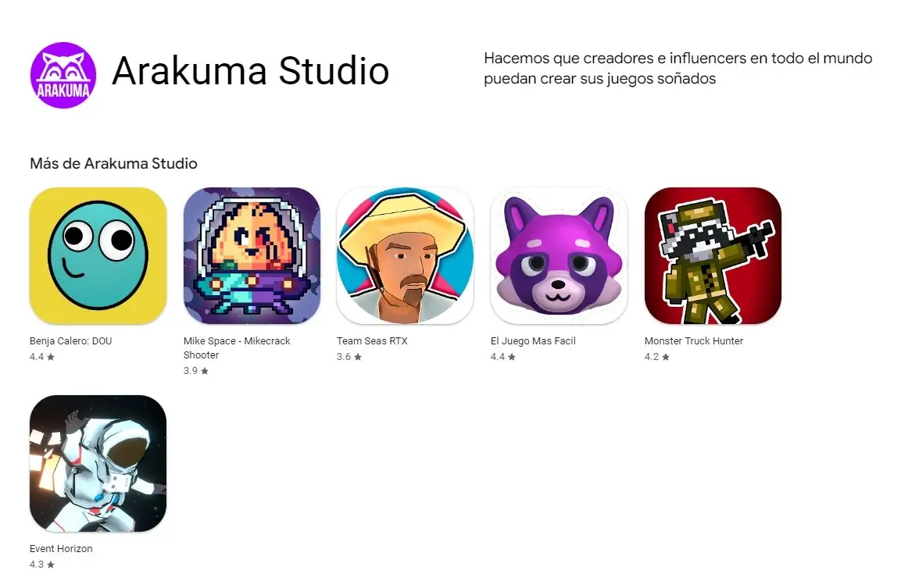Click the Arakuma Studio heading
The width and height of the screenshot is (919, 588).
click(x=251, y=71)
